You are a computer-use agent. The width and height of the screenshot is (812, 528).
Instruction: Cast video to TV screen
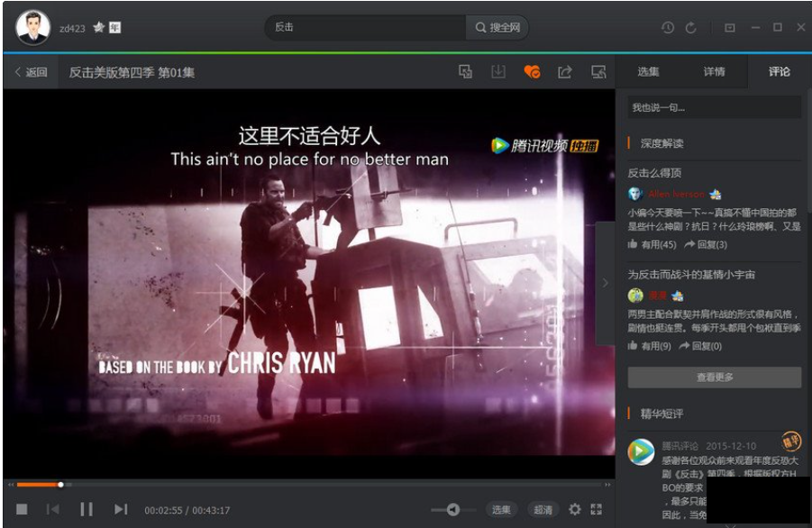click(x=598, y=72)
